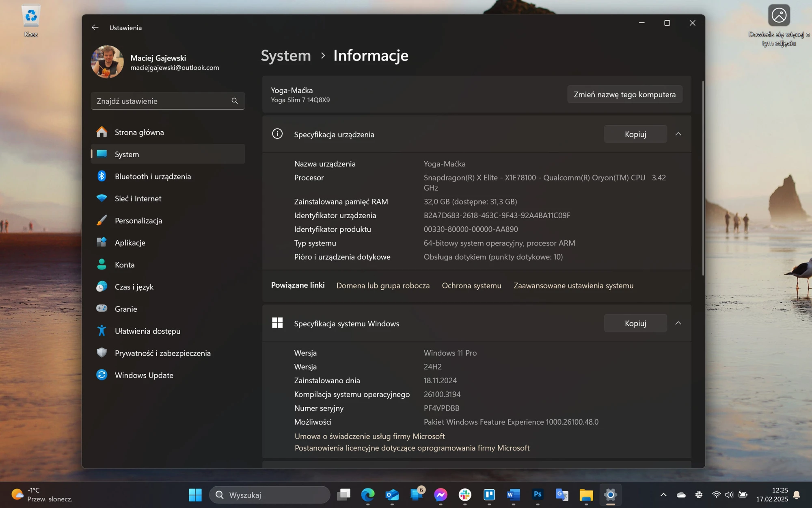Open Messenger from the taskbar

click(x=441, y=495)
